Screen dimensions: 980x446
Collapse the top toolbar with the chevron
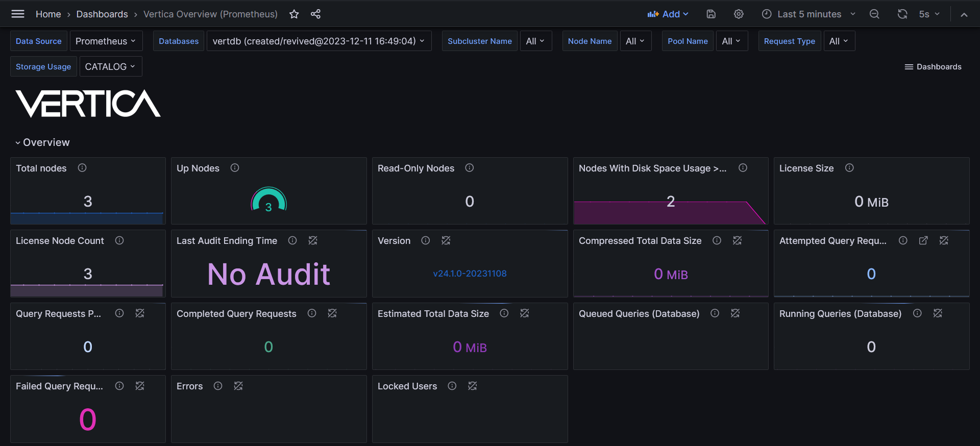coord(964,15)
